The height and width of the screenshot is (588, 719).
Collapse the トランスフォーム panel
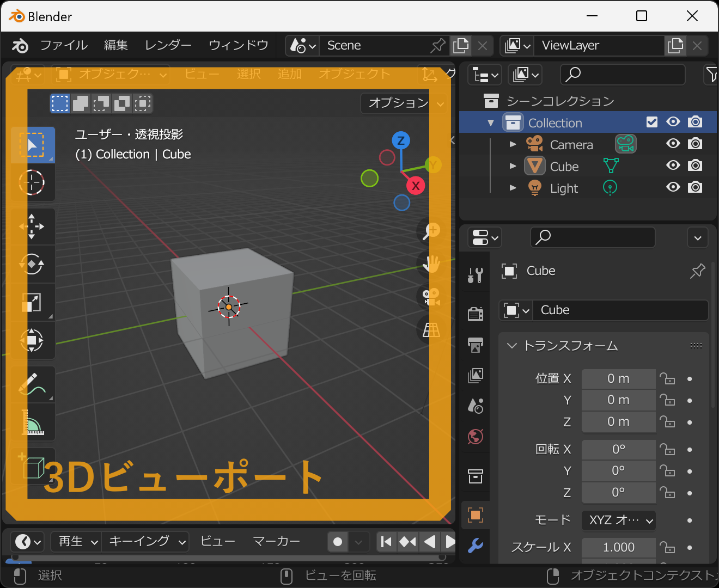click(511, 346)
